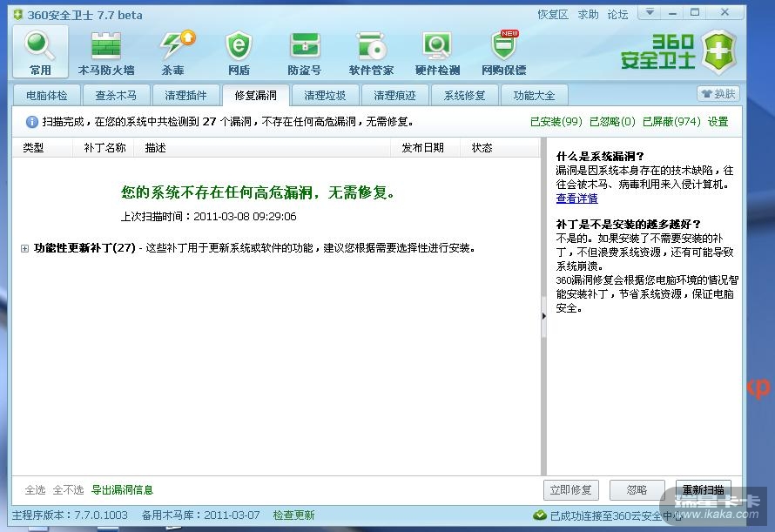Expand the 功能性更新补丁(27) group
775x532 pixels.
[x=24, y=248]
